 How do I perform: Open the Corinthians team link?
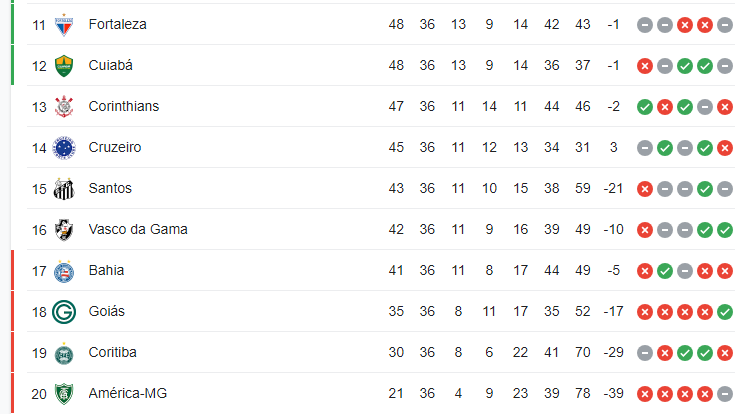124,106
